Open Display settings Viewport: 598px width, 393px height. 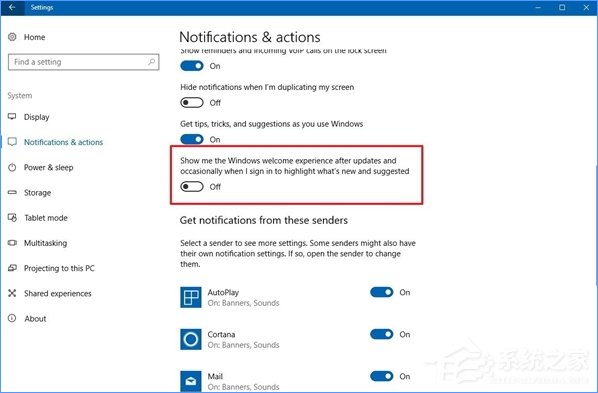point(37,117)
